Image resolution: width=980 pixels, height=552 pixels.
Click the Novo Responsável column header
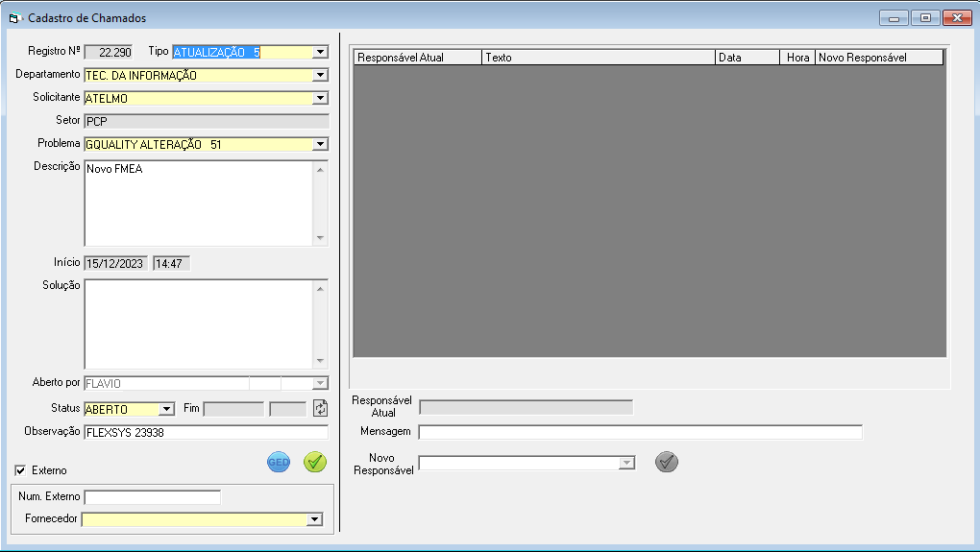click(879, 58)
